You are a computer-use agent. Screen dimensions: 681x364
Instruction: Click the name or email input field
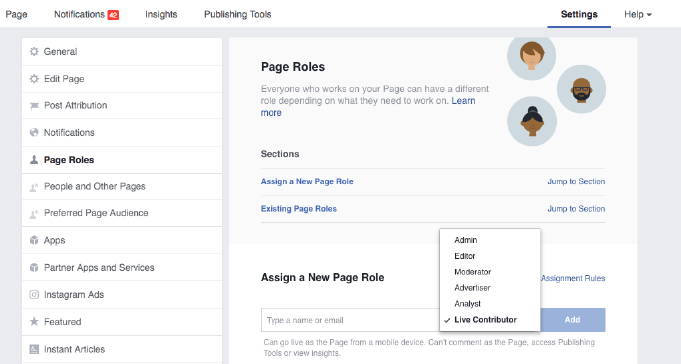[350, 320]
